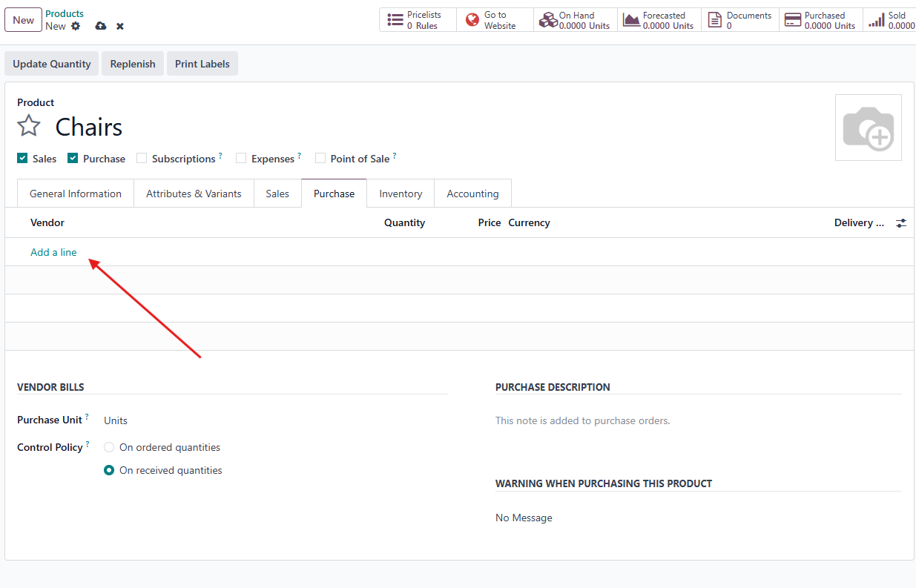
Task: Open On Hand units stat button
Action: click(576, 20)
